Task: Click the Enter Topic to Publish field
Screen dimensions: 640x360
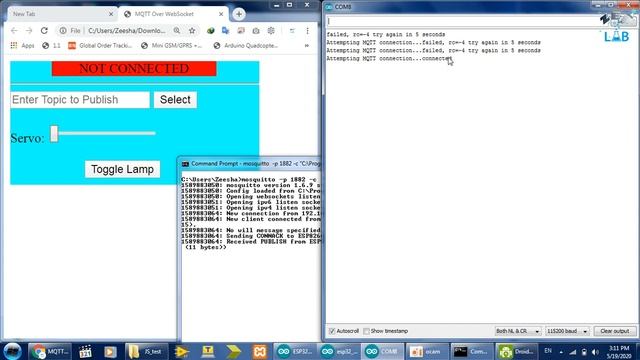Action: [80, 100]
